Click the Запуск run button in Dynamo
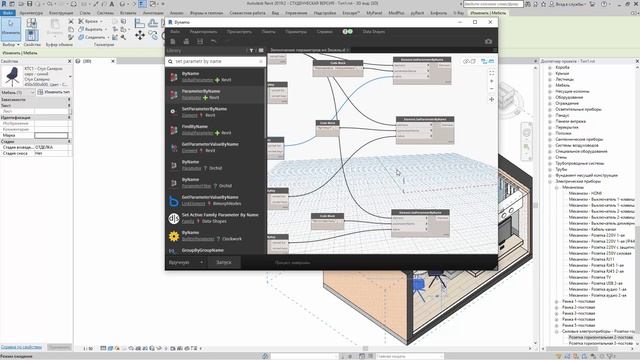Viewport: 640px width, 360px height. point(224,262)
